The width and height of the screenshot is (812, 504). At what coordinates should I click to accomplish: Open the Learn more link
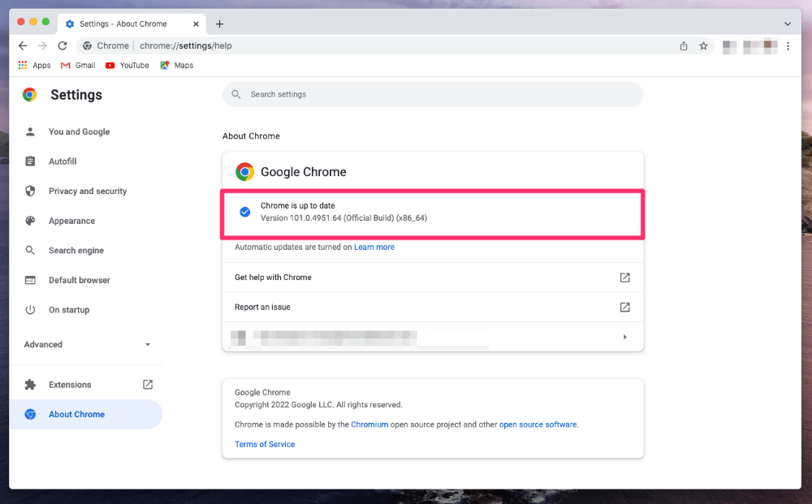click(x=374, y=248)
